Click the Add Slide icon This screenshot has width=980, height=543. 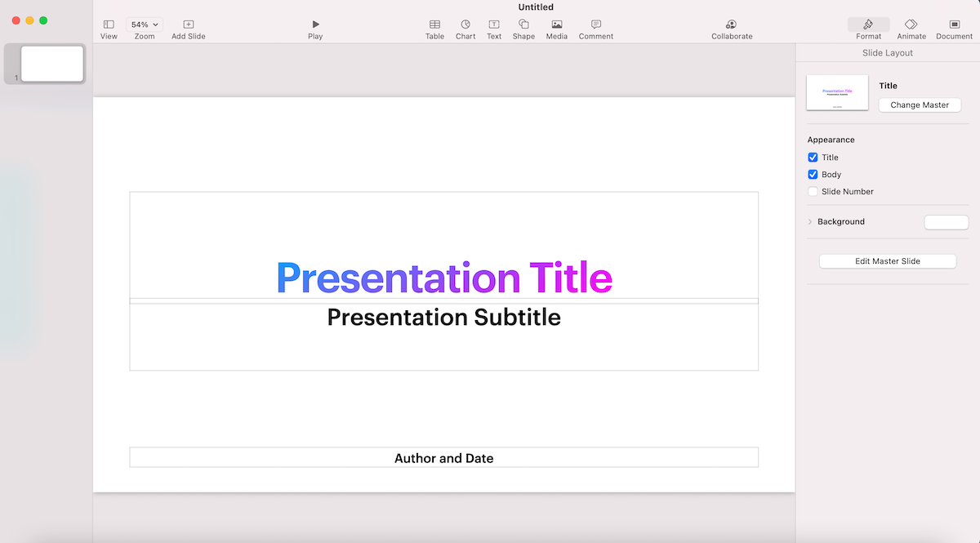(x=189, y=25)
